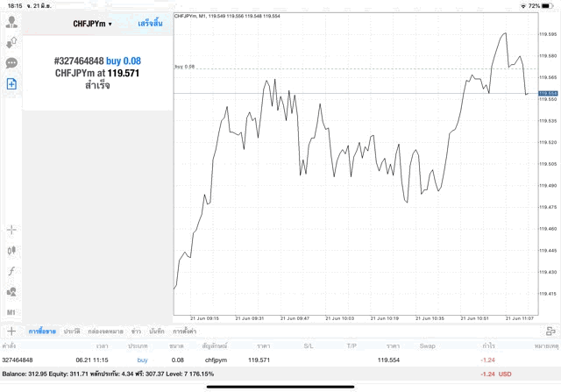Open the บันทึก journal tab
This screenshot has height=392, width=561.
(158, 331)
